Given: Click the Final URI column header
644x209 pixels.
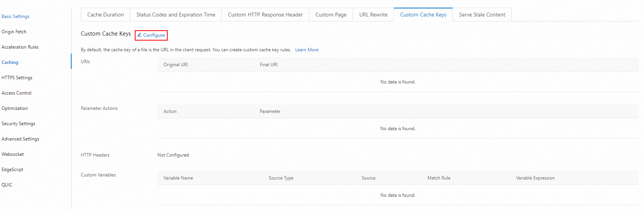Looking at the screenshot, I should pyautogui.click(x=269, y=65).
